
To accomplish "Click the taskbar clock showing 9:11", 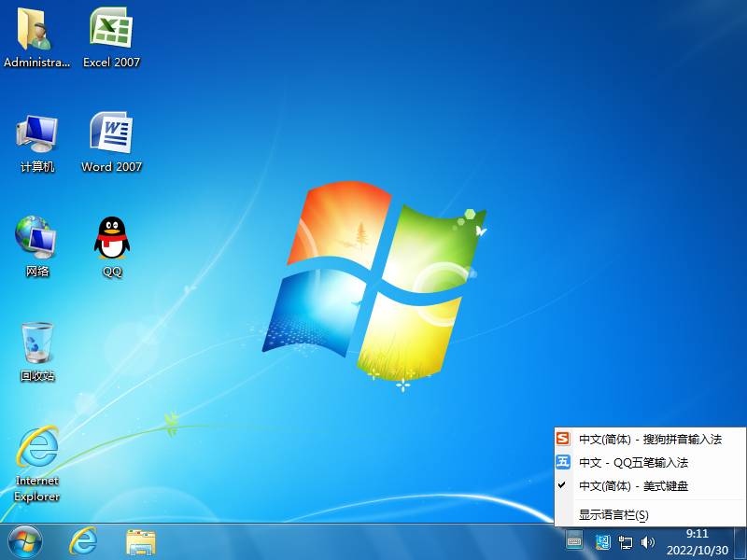I will pos(697,541).
